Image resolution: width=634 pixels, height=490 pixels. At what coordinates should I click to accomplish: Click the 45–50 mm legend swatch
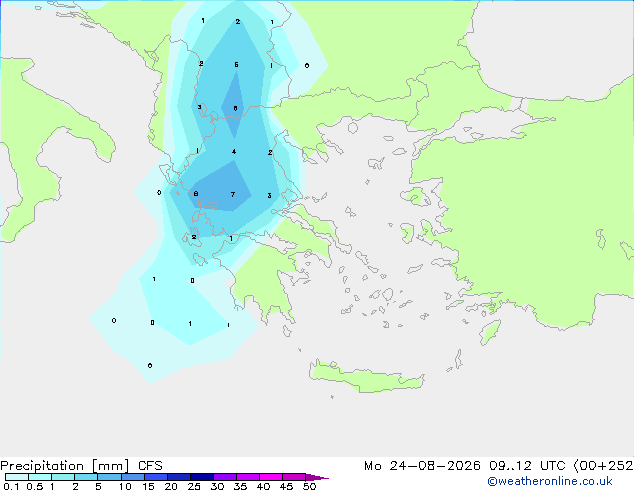(x=294, y=477)
